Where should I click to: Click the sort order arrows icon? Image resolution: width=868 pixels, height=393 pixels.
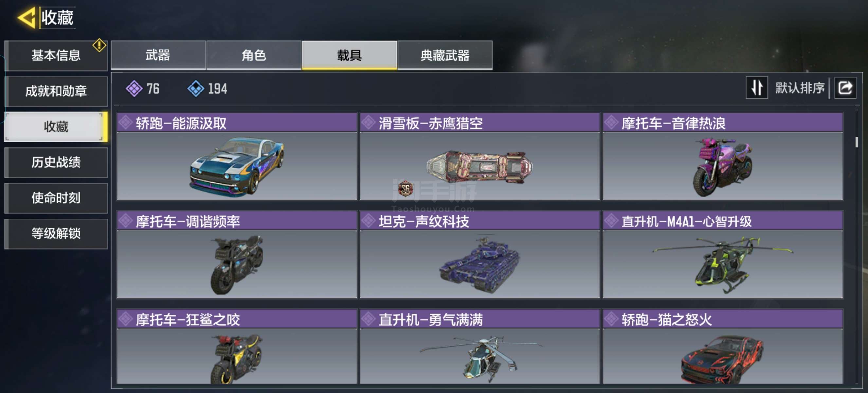[x=756, y=88]
